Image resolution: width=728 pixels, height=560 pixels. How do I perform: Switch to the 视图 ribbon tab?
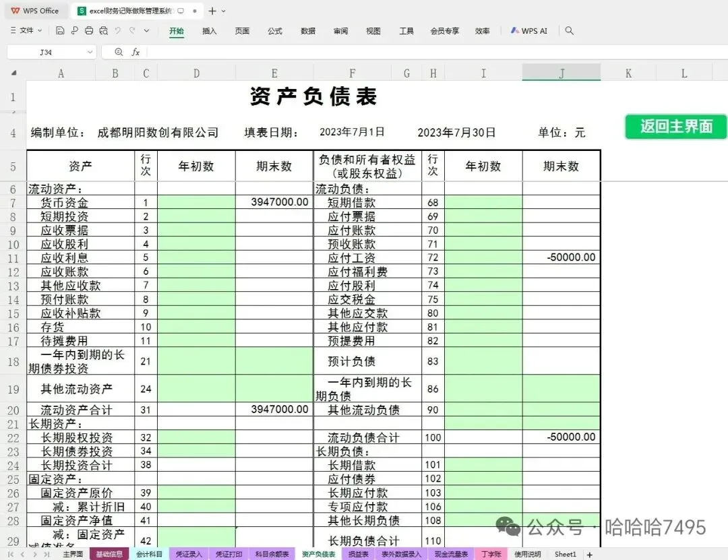(x=373, y=31)
